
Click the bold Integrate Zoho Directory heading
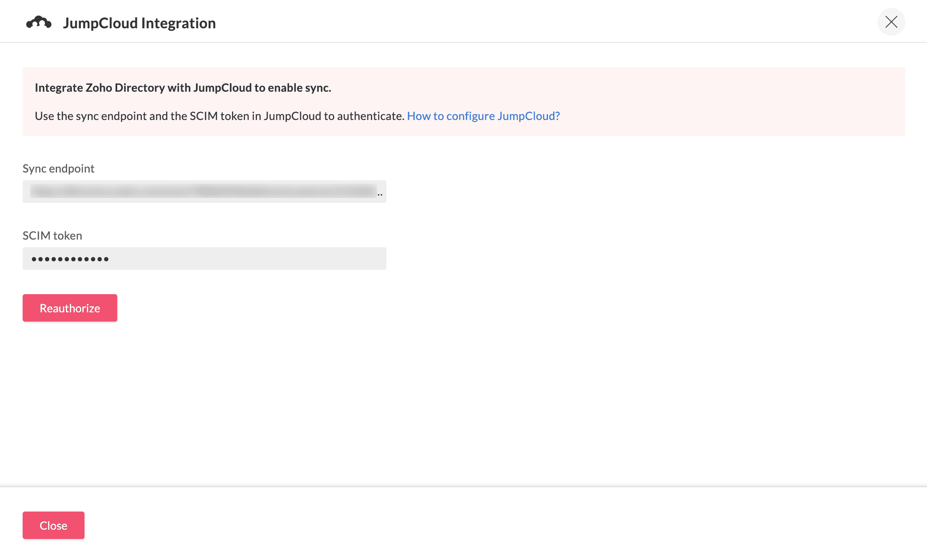[183, 88]
